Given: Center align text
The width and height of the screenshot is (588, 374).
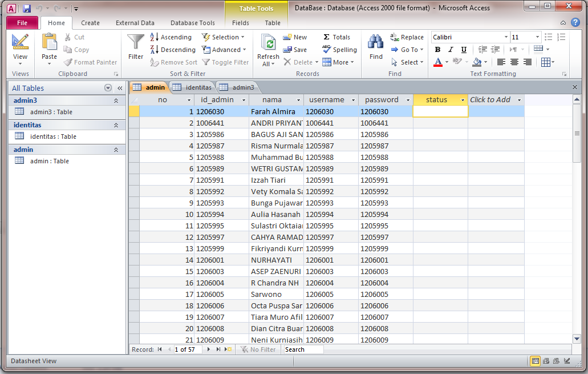Looking at the screenshot, I should [514, 62].
